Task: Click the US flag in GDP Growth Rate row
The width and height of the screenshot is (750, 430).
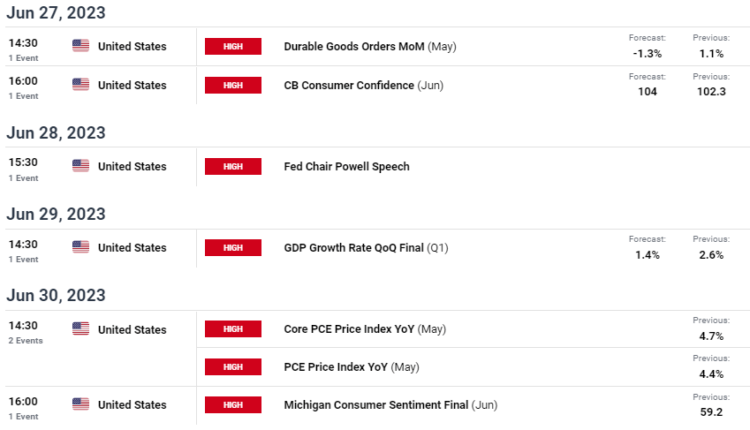Action: tap(81, 247)
